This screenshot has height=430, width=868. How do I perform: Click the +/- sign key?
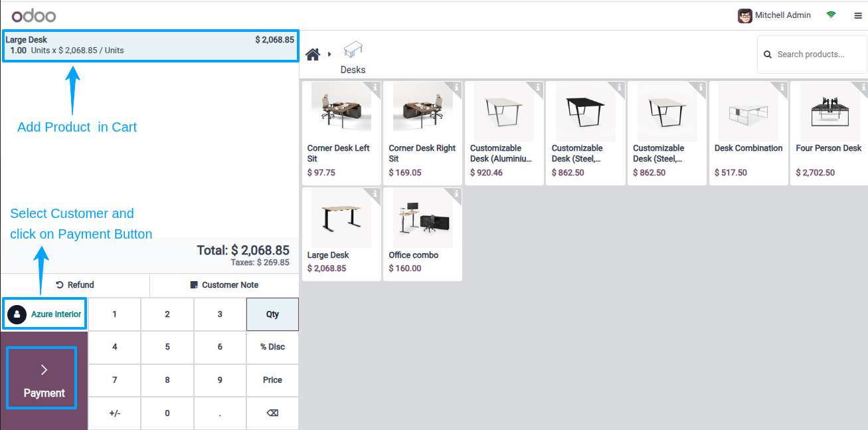114,413
